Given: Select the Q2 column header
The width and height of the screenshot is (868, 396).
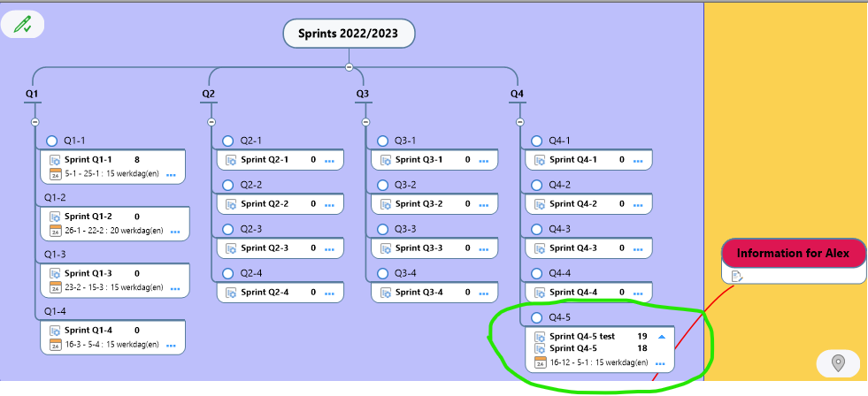Looking at the screenshot, I should [x=208, y=94].
